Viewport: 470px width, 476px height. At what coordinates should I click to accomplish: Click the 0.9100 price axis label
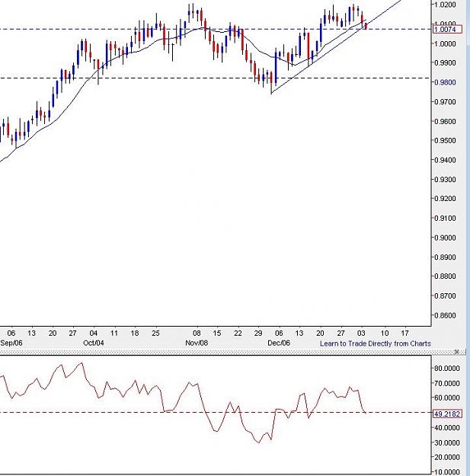[x=445, y=218]
